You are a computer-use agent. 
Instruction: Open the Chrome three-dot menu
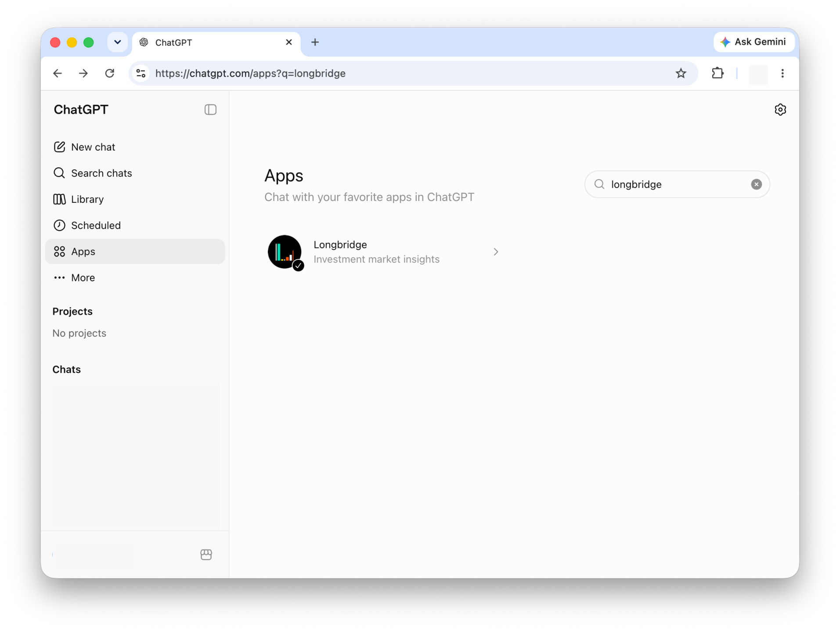[782, 73]
